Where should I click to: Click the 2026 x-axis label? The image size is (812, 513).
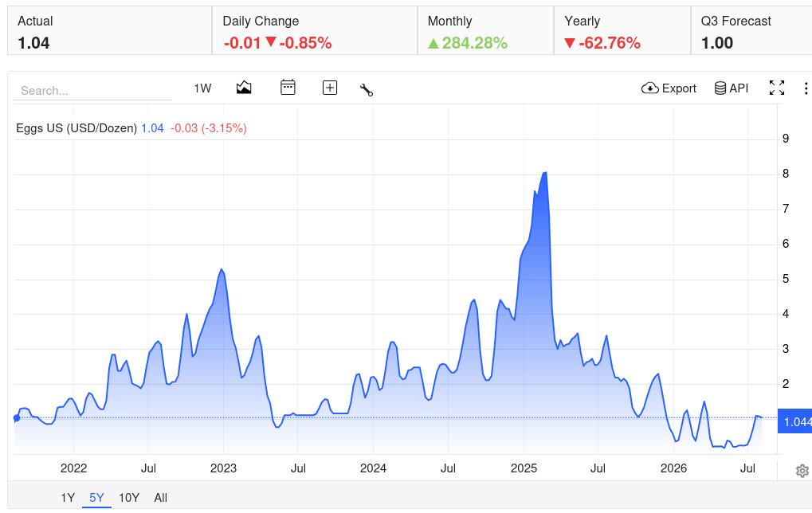[673, 468]
